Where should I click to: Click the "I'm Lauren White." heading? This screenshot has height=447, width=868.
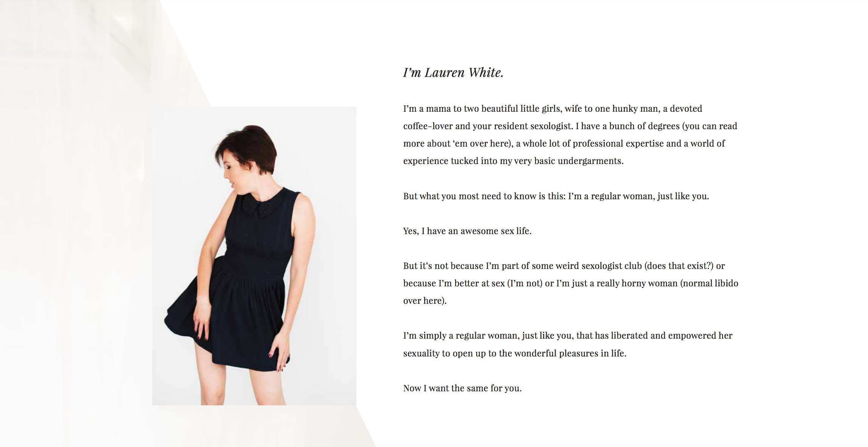point(453,72)
